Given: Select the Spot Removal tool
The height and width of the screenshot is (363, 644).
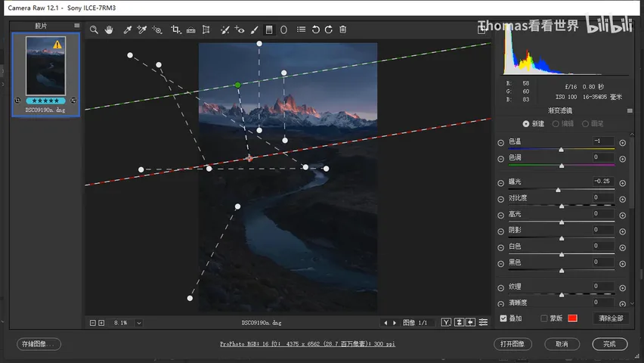Looking at the screenshot, I should (224, 29).
